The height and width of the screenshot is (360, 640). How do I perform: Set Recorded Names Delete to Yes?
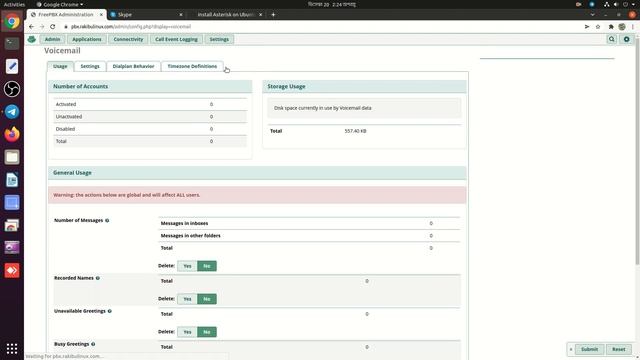click(187, 299)
